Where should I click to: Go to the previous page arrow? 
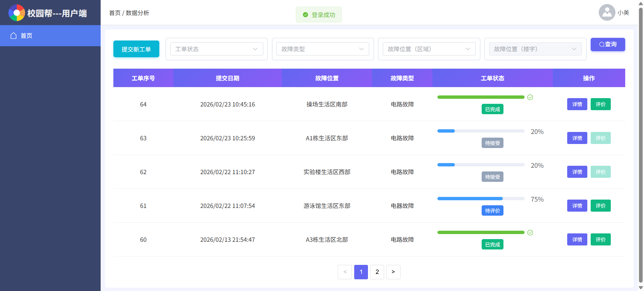345,272
